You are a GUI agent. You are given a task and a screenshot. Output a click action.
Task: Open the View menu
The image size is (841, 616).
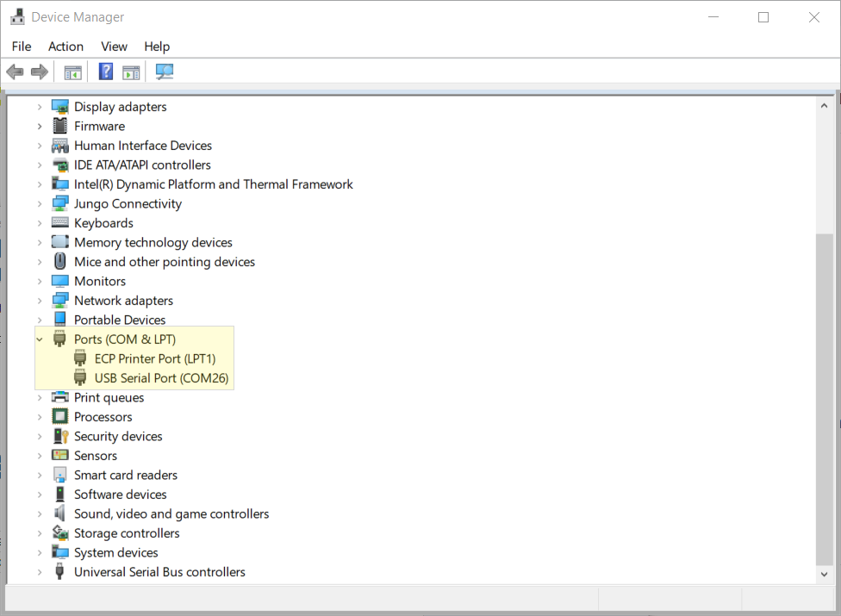[114, 47]
